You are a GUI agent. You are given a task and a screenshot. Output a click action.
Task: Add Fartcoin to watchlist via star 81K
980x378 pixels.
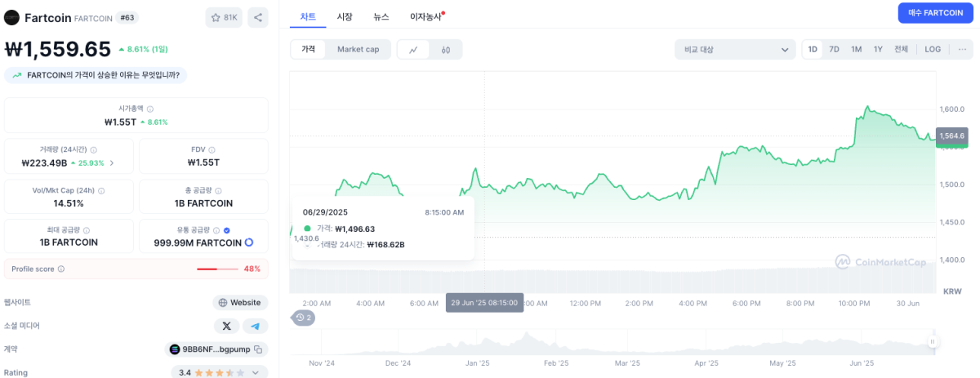(224, 17)
